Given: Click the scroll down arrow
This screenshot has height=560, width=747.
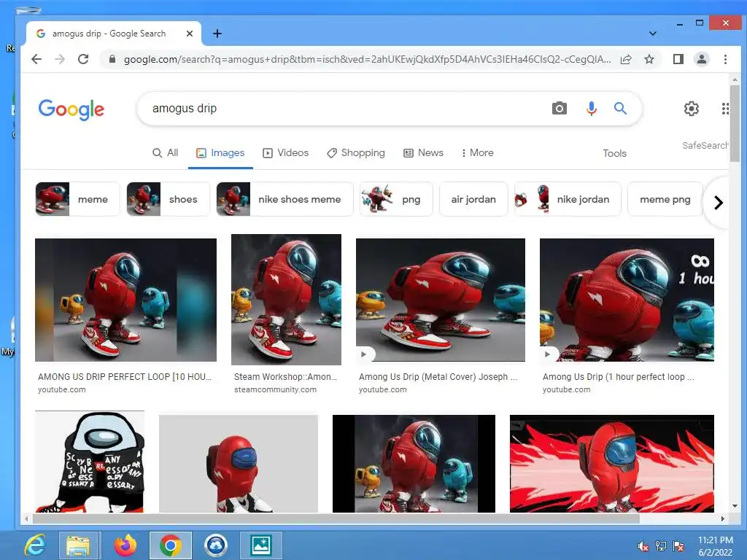Looking at the screenshot, I should pos(735,506).
